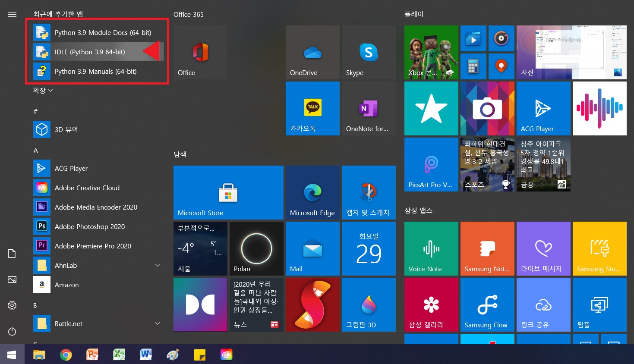Select the 탐색 group title

(180, 154)
